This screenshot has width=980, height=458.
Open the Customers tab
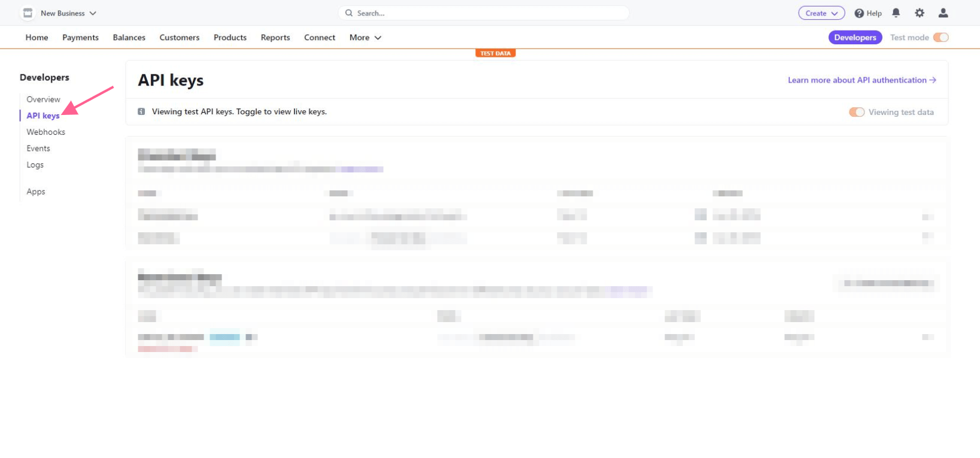pos(179,37)
